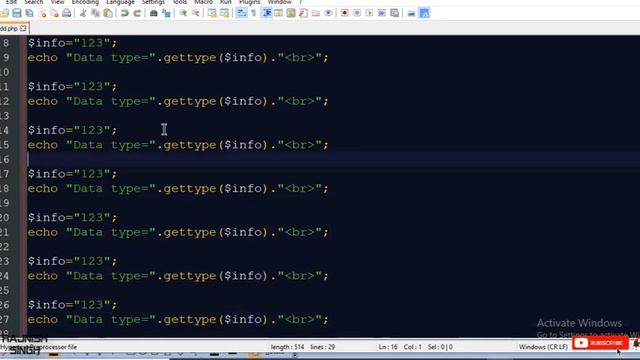Start macro recording with red dot icon
This screenshot has width=640, height=360.
pos(344,13)
